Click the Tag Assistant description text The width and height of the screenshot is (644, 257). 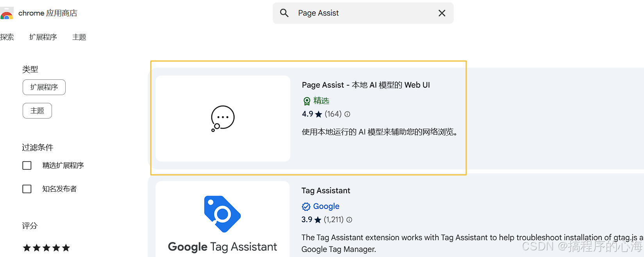pyautogui.click(x=472, y=243)
